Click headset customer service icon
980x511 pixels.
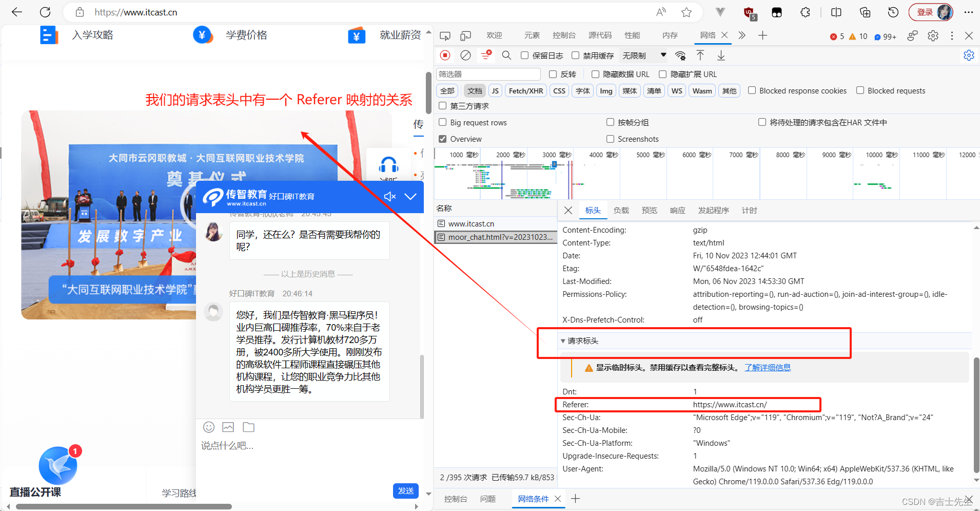tap(388, 165)
